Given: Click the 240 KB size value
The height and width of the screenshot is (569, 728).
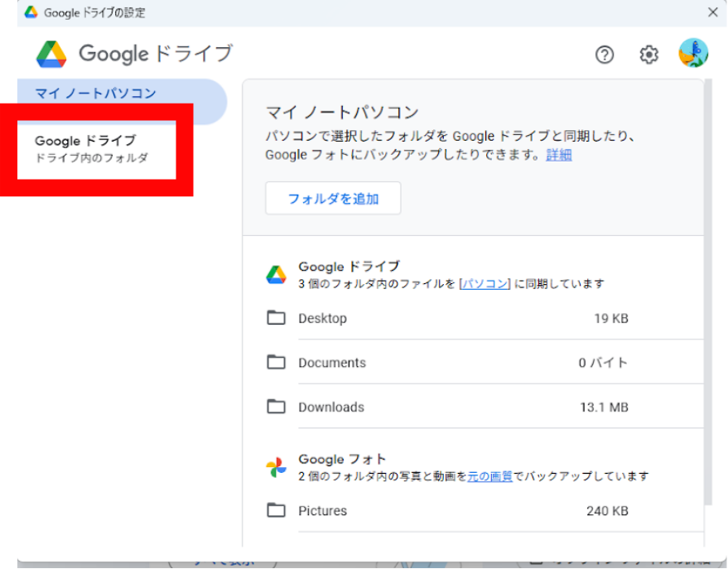Looking at the screenshot, I should 607,510.
